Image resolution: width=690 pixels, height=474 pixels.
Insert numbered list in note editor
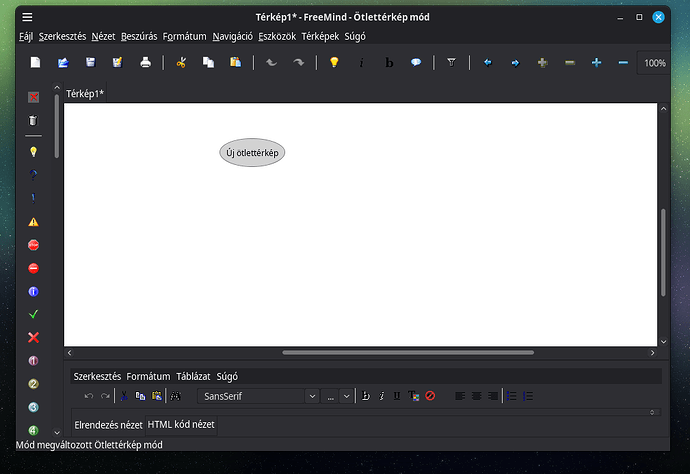528,396
